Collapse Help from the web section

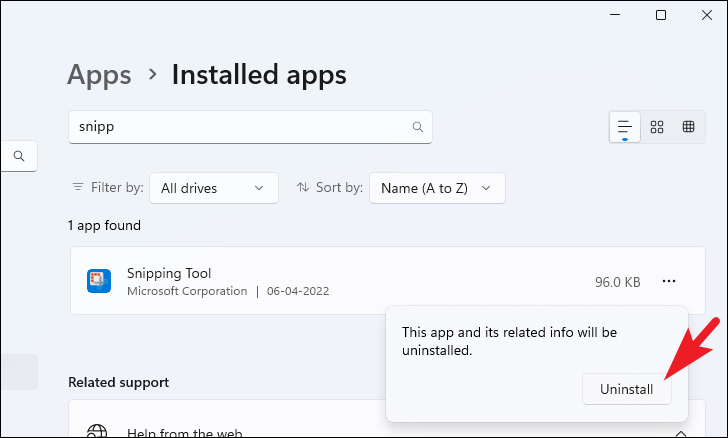[x=680, y=433]
